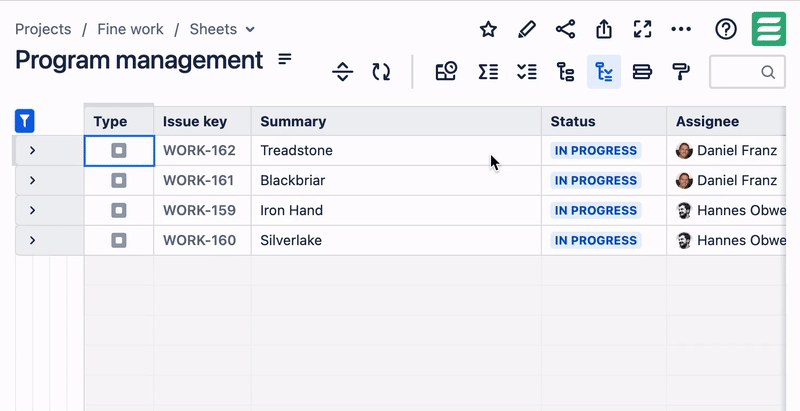The height and width of the screenshot is (411, 800).
Task: Open the box with clock icon
Action: tap(446, 72)
